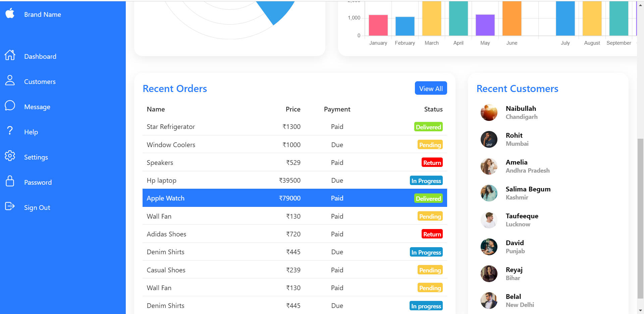
Task: Click the pink January bar in the chart
Action: pyautogui.click(x=378, y=24)
